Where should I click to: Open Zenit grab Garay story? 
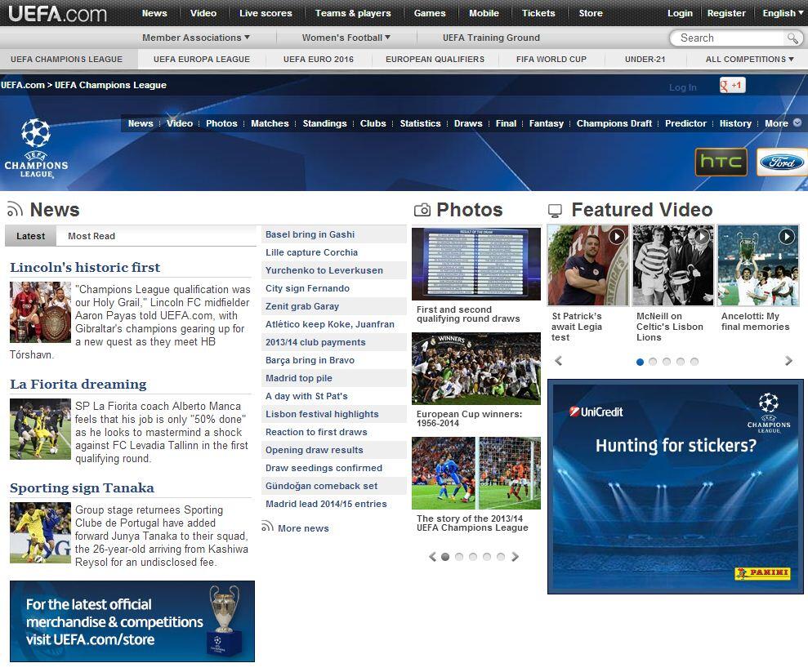(x=302, y=306)
